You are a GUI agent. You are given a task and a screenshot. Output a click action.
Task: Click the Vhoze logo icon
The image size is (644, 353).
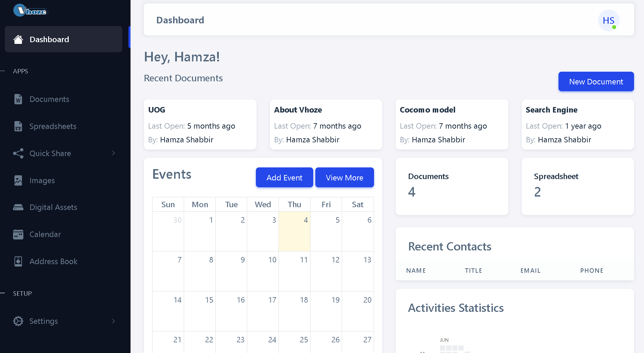[31, 10]
